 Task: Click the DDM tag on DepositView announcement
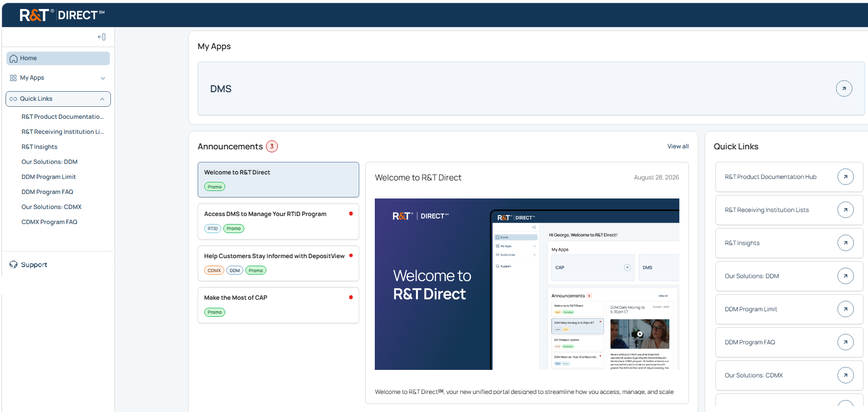coord(235,271)
